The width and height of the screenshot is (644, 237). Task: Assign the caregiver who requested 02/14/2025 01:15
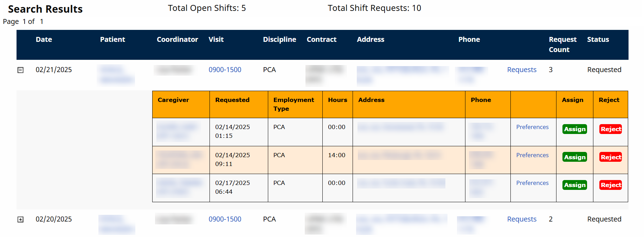(x=574, y=129)
